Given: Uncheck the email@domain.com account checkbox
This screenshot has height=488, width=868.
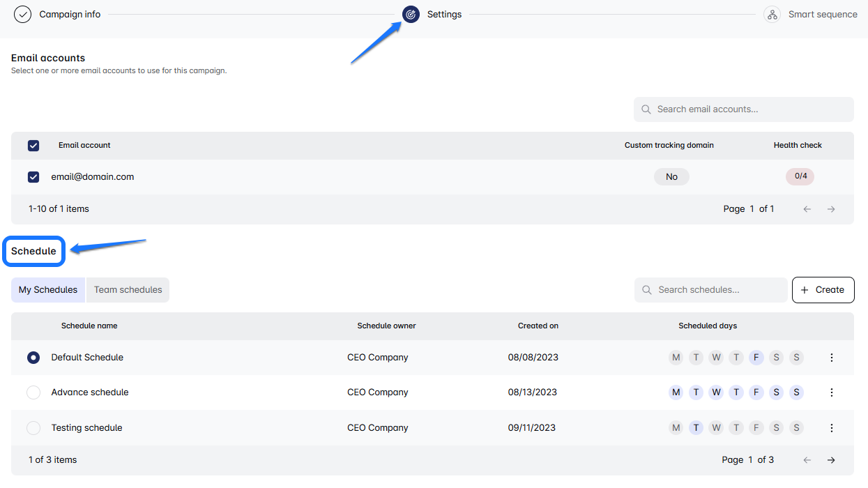Looking at the screenshot, I should coord(33,177).
